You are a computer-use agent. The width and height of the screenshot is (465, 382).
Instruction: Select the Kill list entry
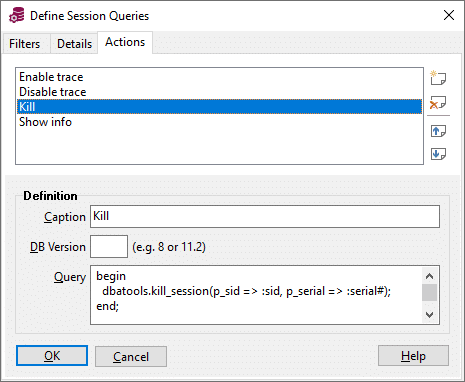click(219, 107)
